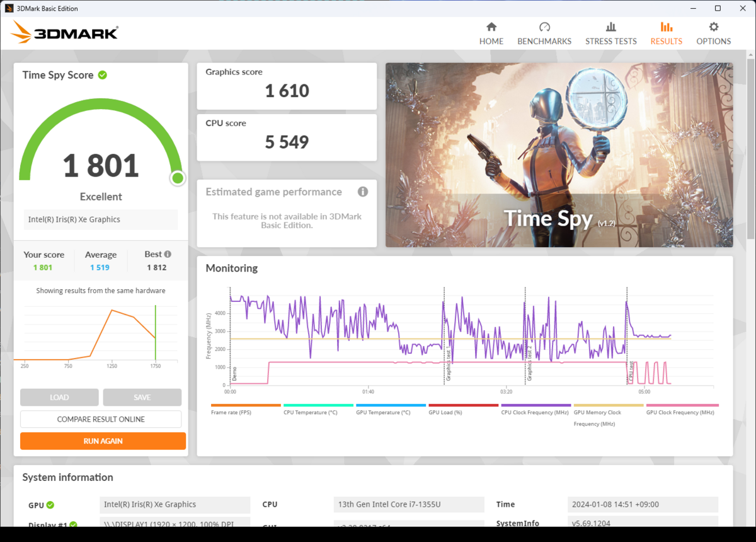Click the System information heading
This screenshot has width=756, height=542.
67,477
